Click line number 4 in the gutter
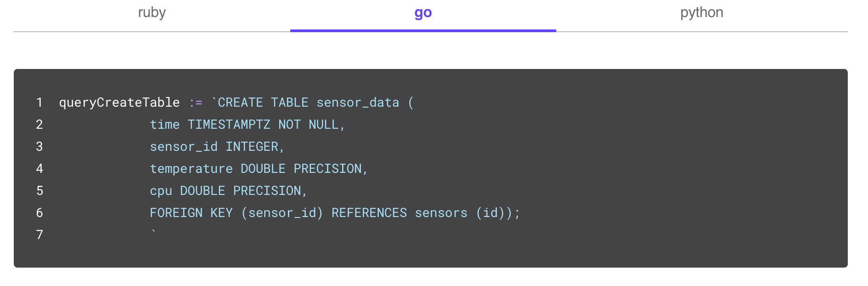Screen dimensions: 868x286 39,168
